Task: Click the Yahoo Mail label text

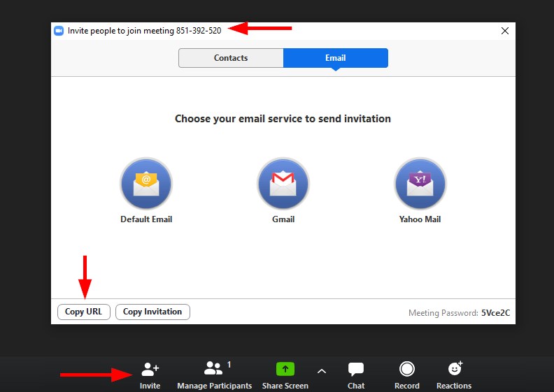Action: (x=420, y=219)
